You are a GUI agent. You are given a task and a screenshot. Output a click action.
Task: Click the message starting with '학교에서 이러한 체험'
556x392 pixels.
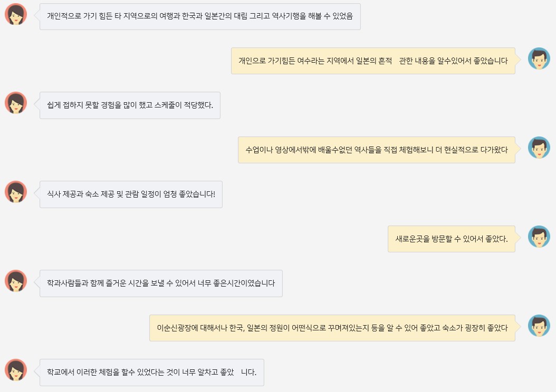[151, 373]
